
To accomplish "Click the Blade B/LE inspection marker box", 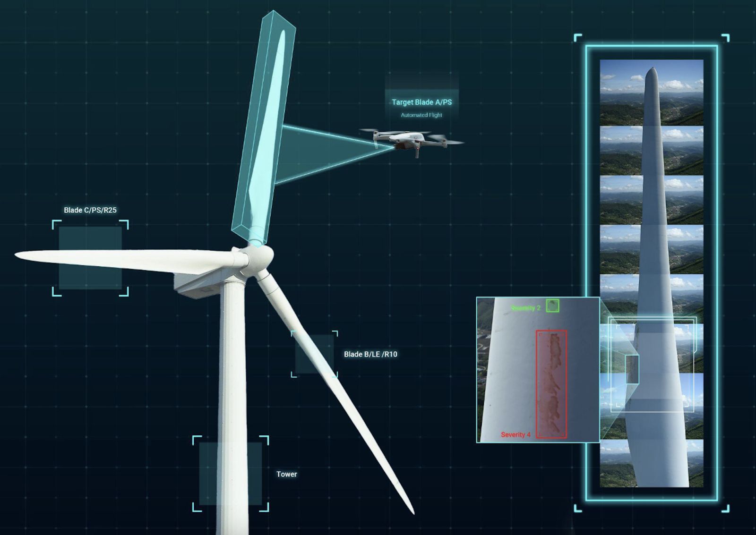I will (x=315, y=354).
